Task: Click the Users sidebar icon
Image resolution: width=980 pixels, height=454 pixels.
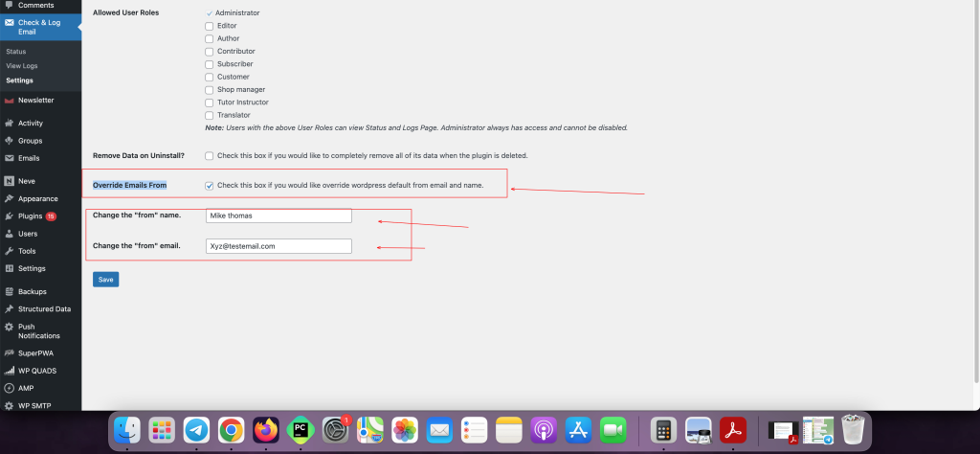Action: [x=9, y=234]
